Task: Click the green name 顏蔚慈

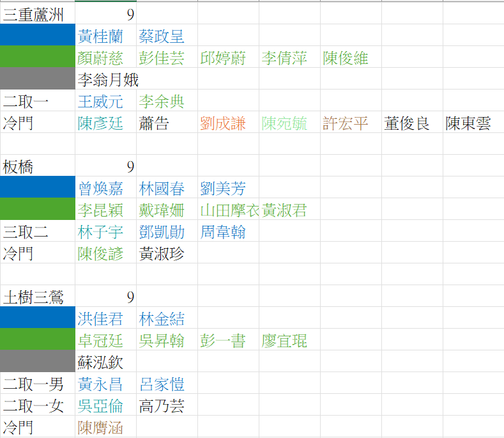Action: [x=100, y=58]
